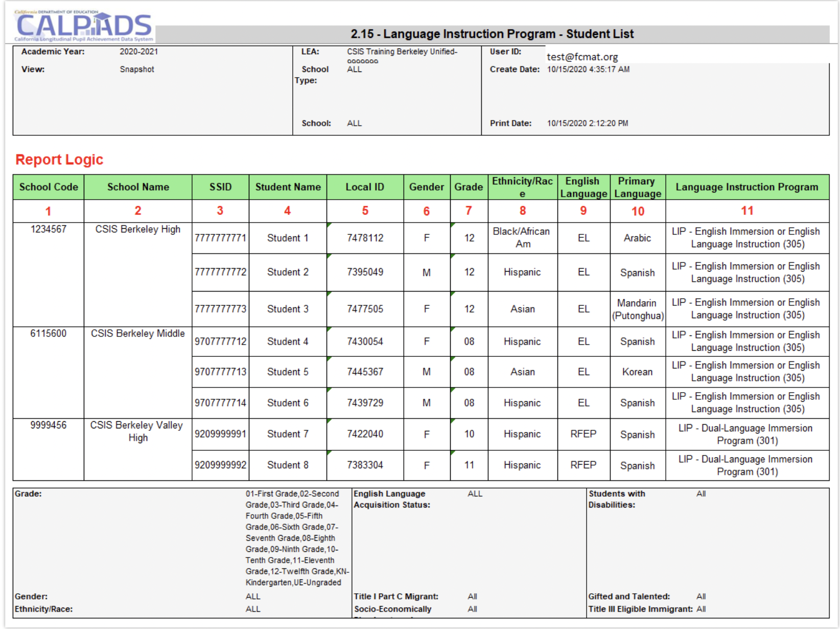Click SSID 9209999991
Image resolution: width=840 pixels, height=629 pixels.
tap(220, 434)
